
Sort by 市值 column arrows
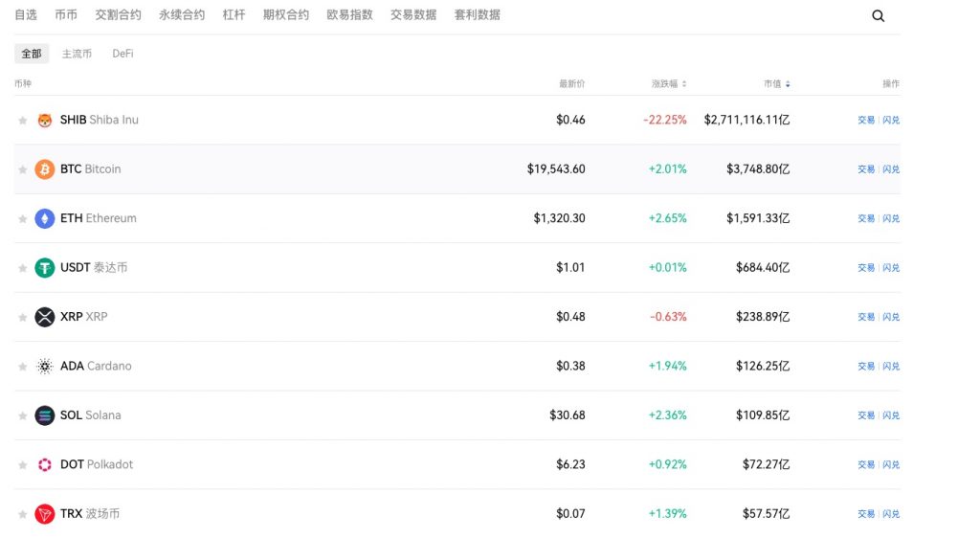788,83
